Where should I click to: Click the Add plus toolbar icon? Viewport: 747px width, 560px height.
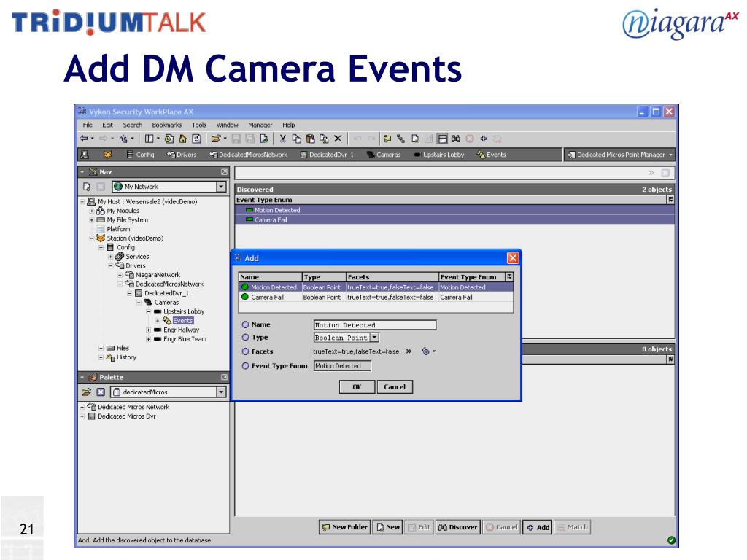484,139
